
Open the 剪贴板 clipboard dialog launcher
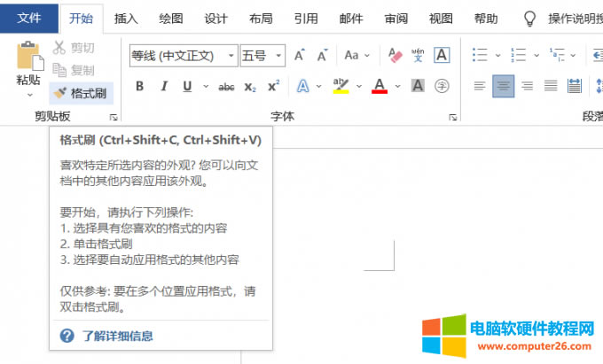pos(114,117)
